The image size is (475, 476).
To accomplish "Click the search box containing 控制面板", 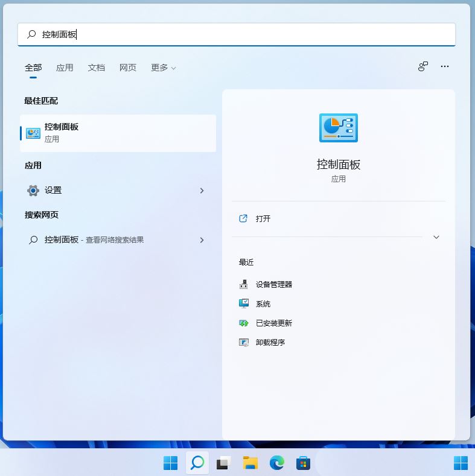I will (x=236, y=34).
